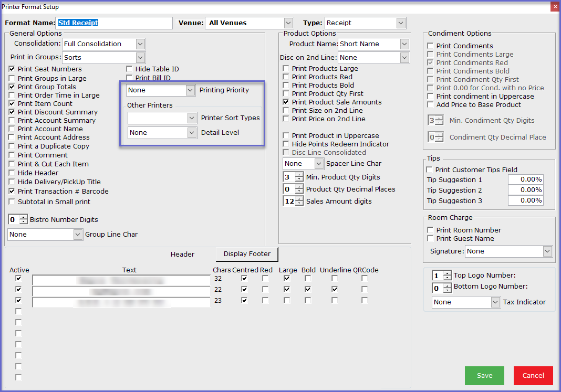Switch to the Display Footer tab
Image resolution: width=561 pixels, height=392 pixels.
[247, 254]
